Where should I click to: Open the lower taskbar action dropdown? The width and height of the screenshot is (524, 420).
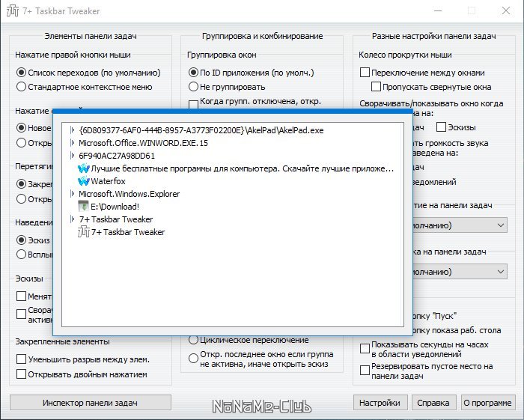point(460,272)
